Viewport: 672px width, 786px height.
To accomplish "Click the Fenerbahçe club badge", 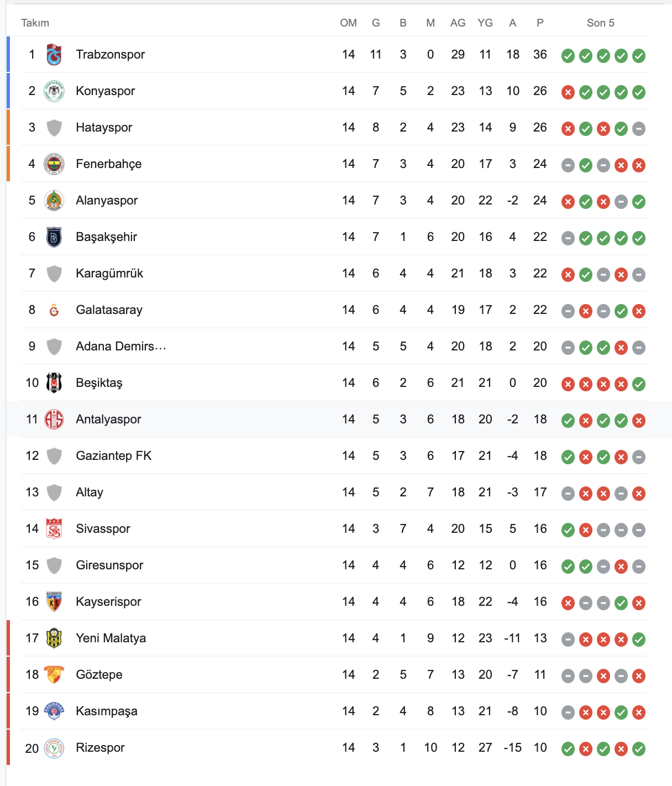I will click(x=54, y=164).
